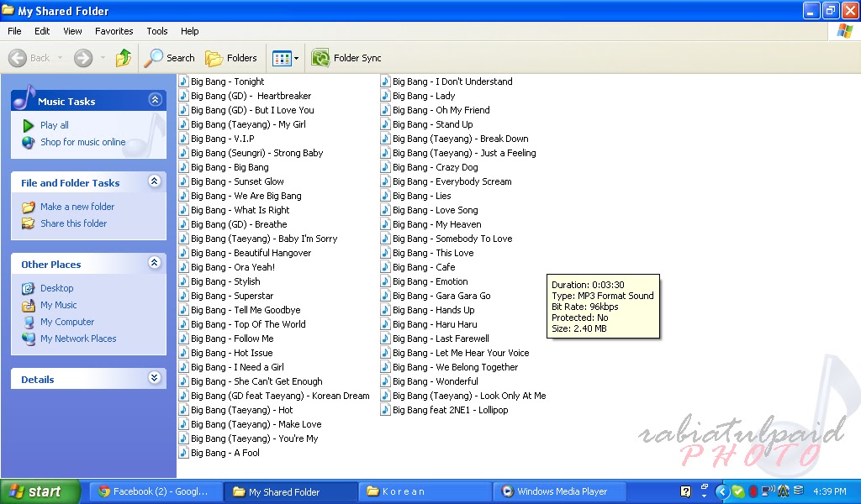Select file Big Bang - Hot Issue

pos(232,353)
